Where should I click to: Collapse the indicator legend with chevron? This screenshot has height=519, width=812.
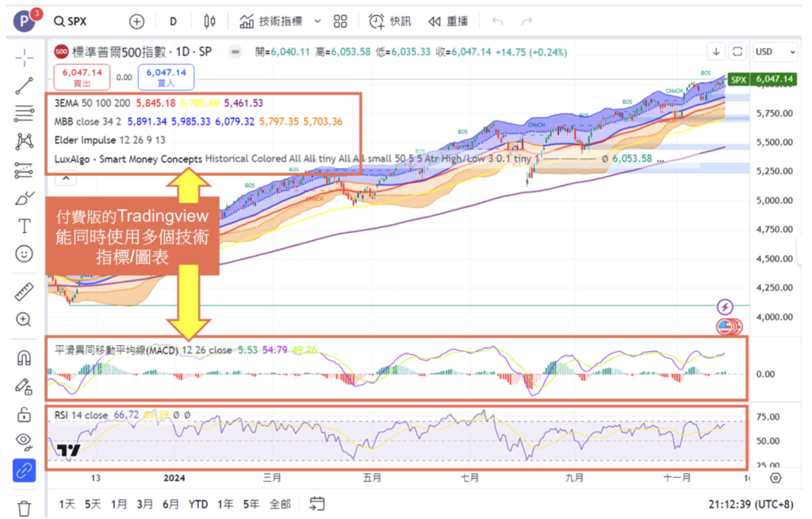[x=66, y=178]
